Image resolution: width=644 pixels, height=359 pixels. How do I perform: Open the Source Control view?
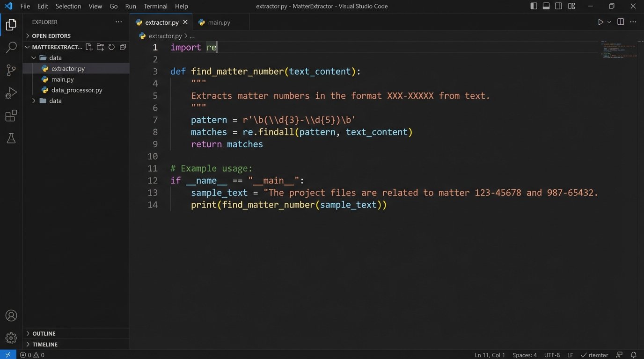tap(11, 70)
